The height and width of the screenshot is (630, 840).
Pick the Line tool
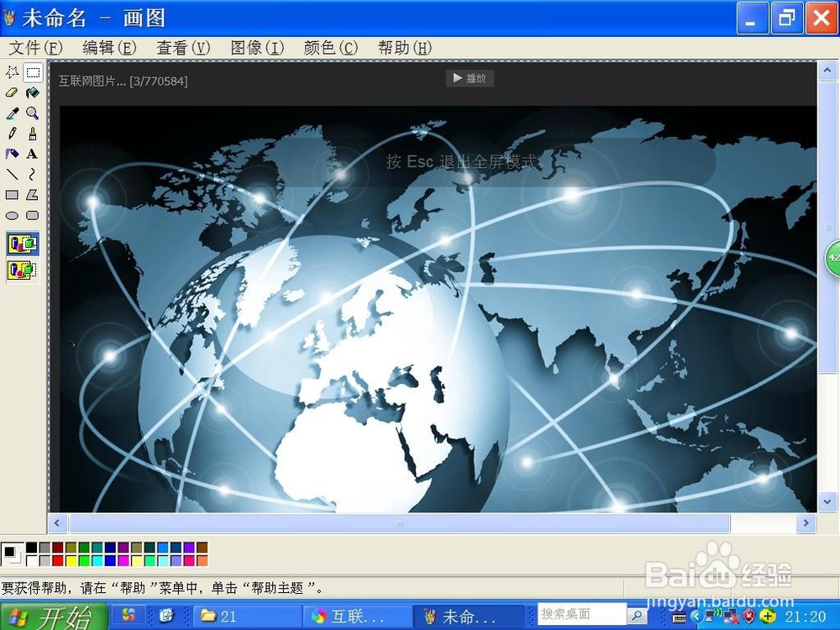(12, 174)
